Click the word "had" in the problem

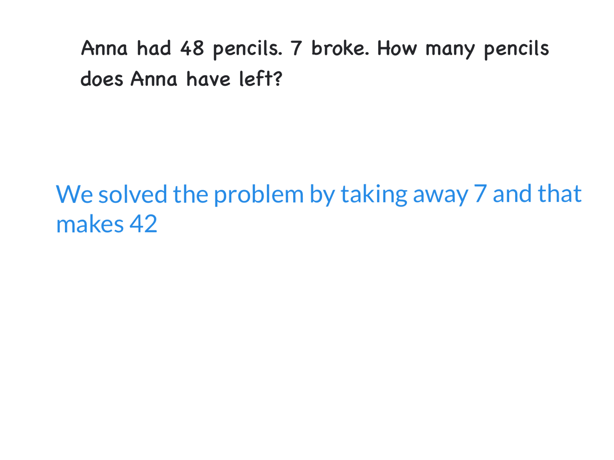(x=154, y=48)
